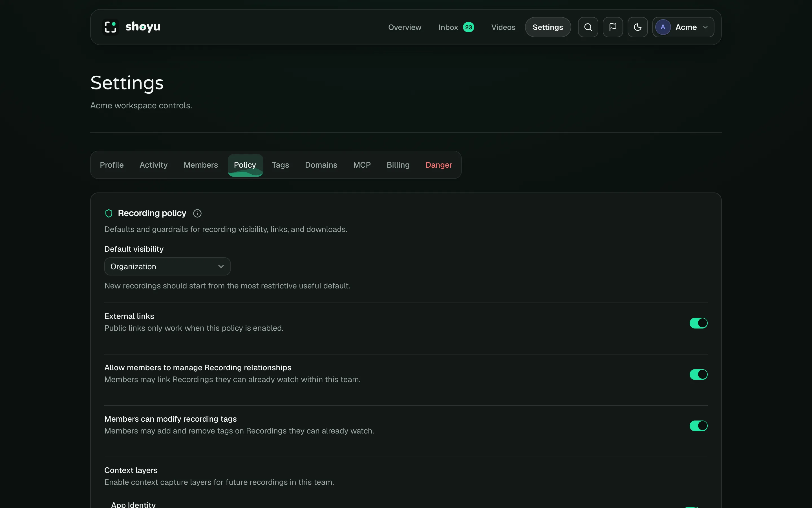Turn off Members can modify recording tags
This screenshot has width=812, height=508.
(x=698, y=426)
